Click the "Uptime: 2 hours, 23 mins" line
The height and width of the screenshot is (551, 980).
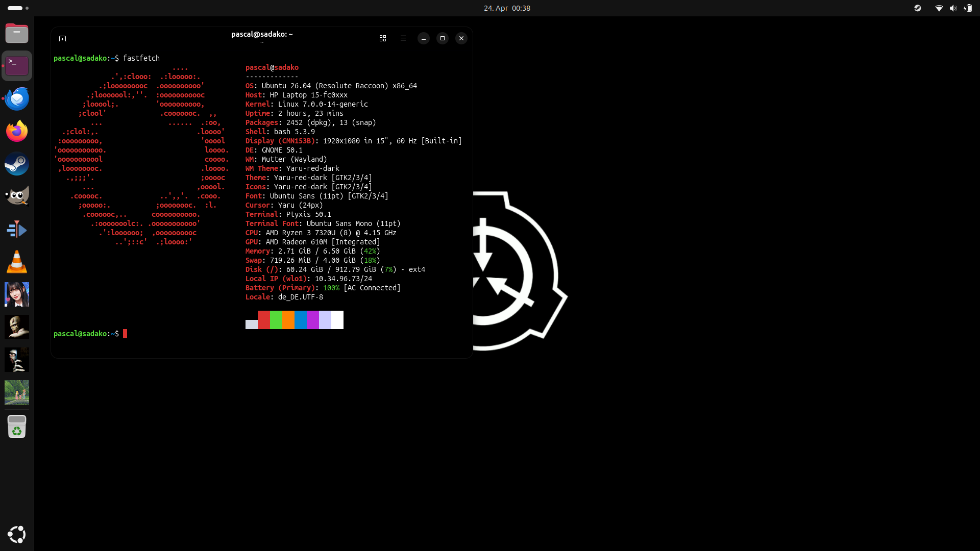tap(295, 113)
